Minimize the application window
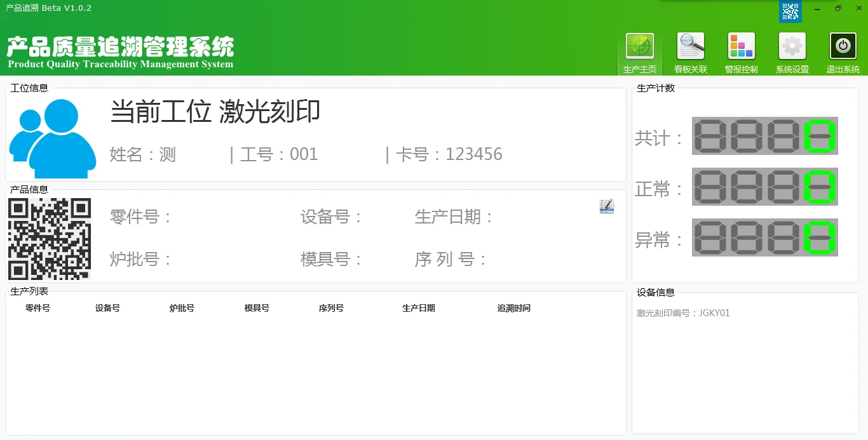The height and width of the screenshot is (440, 868). [x=817, y=9]
